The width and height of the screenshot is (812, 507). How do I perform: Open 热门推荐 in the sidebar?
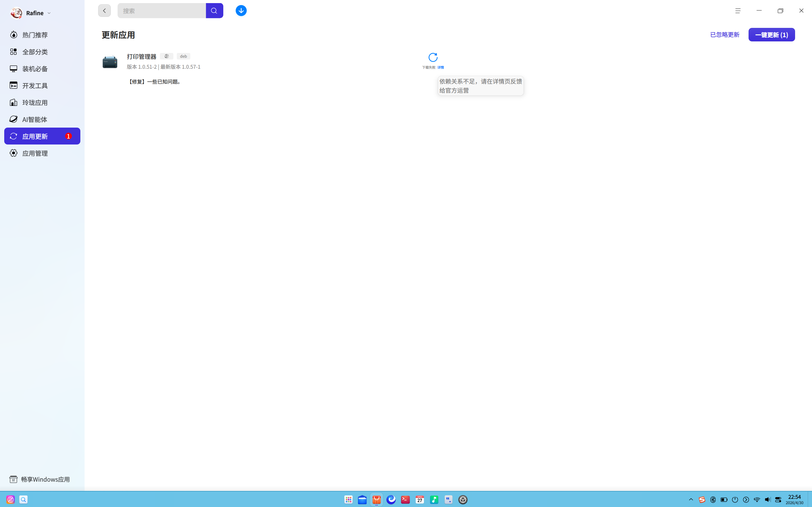[x=35, y=35]
